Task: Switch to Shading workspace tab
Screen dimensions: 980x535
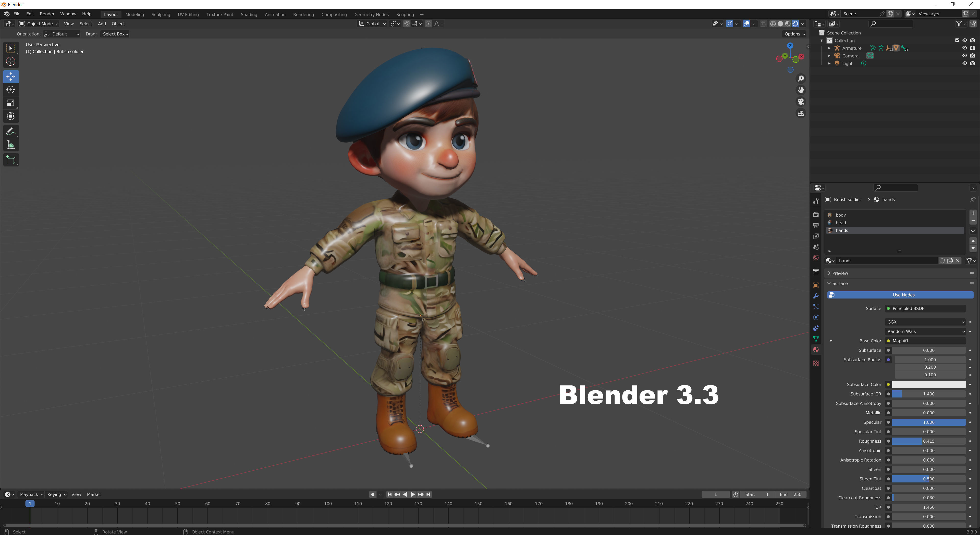Action: 249,15
